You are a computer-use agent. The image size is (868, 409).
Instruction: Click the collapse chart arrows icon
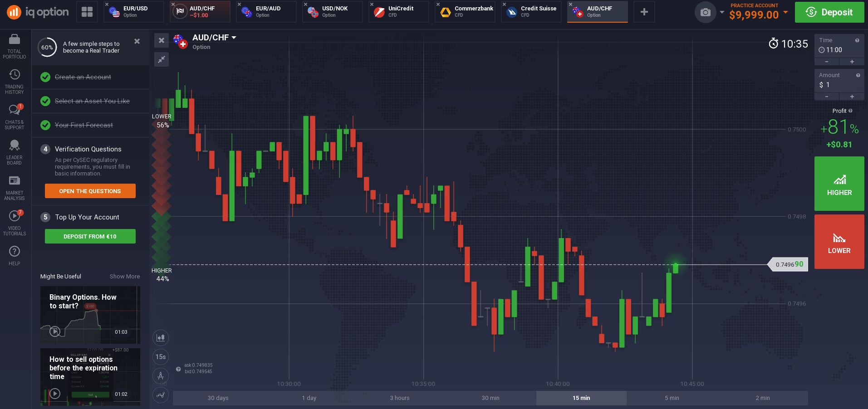click(162, 59)
